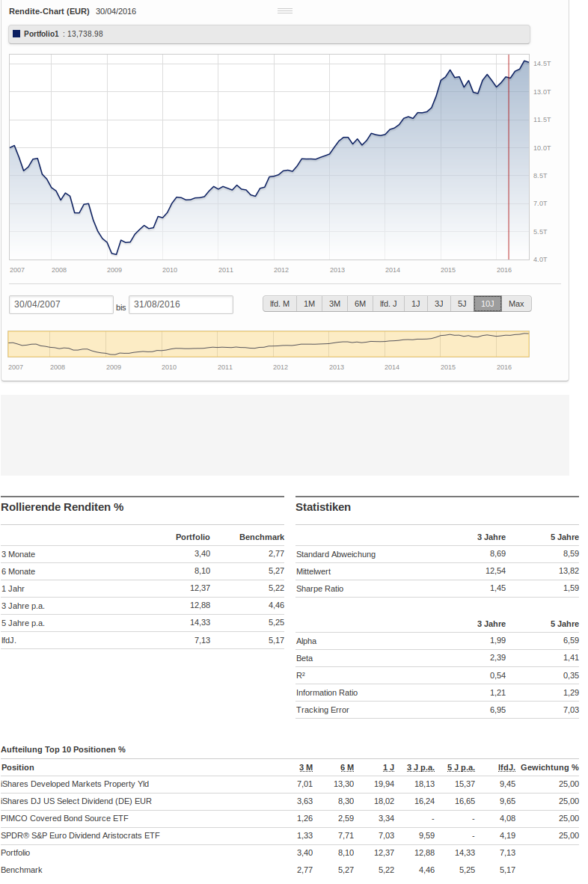Click the yellow range navigator overview strip
588x884 pixels.
[268, 344]
